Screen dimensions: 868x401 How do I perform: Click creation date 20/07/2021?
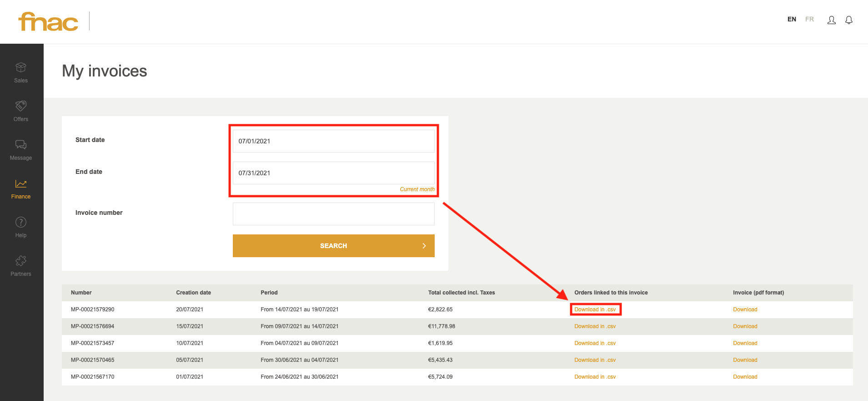[x=190, y=310]
